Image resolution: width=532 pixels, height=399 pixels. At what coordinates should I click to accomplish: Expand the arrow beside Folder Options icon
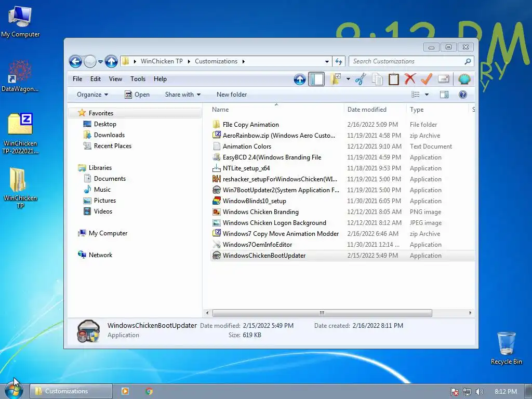(x=348, y=79)
